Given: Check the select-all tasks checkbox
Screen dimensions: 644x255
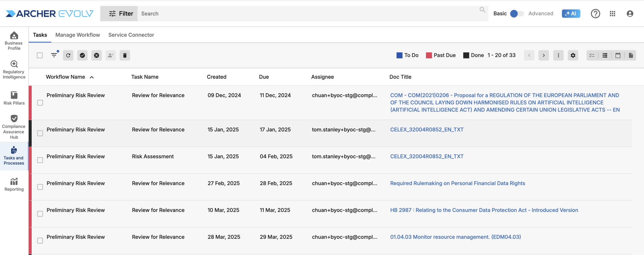Looking at the screenshot, I should [40, 55].
